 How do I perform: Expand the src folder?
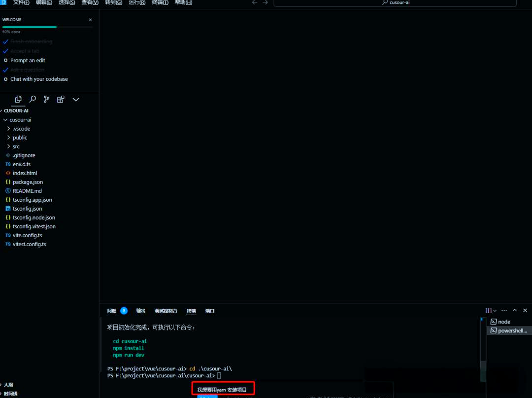click(x=16, y=146)
